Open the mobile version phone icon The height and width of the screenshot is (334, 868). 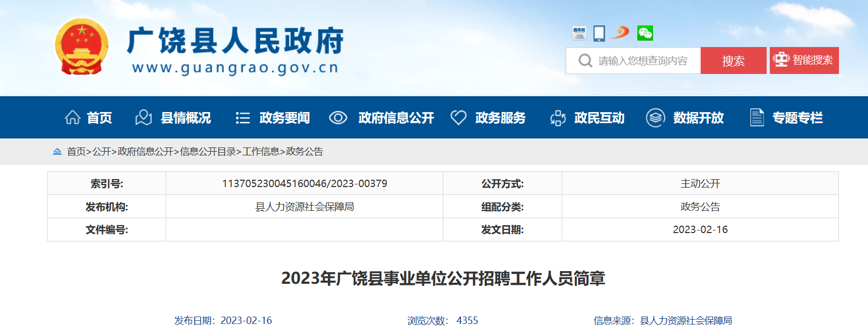[599, 33]
